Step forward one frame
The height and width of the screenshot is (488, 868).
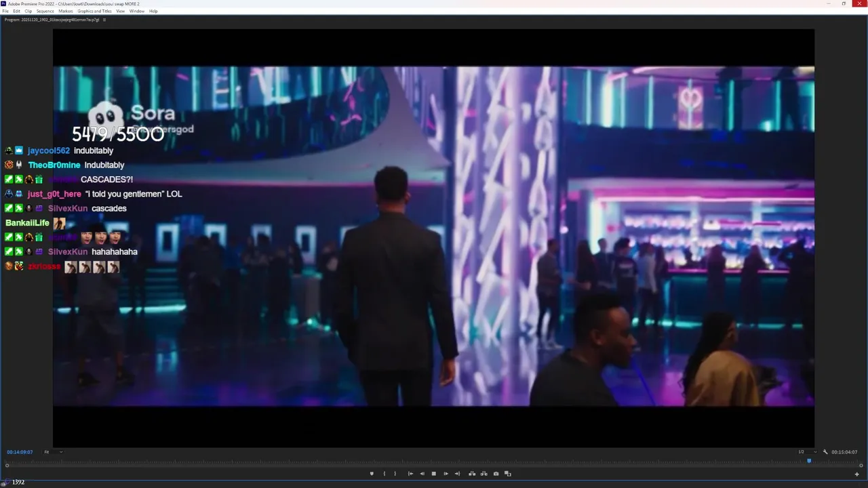point(446,474)
